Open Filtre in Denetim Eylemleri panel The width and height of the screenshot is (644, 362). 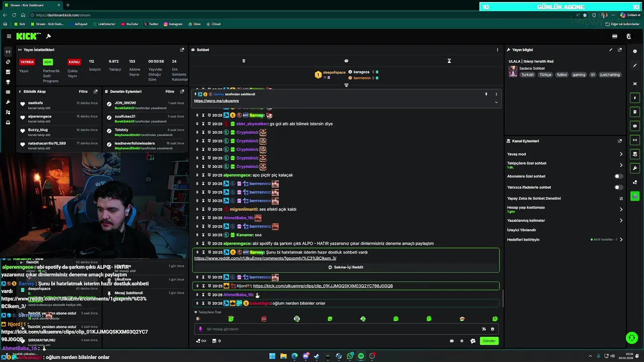(170, 92)
